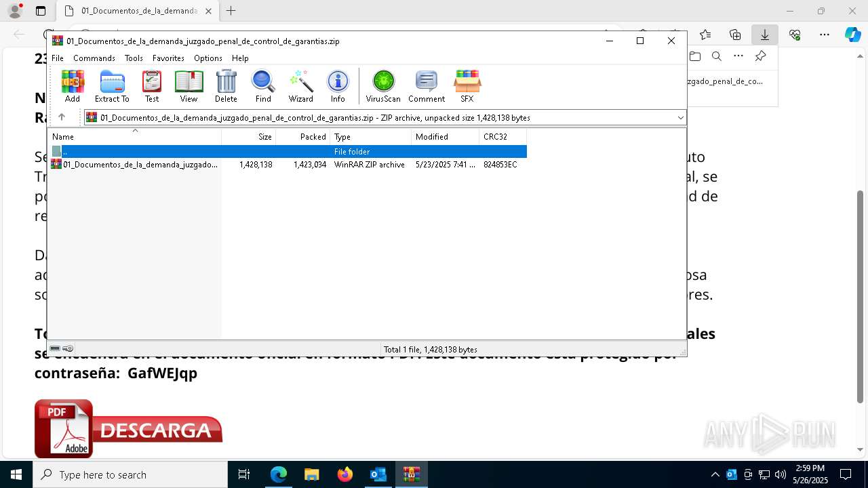
Task: Go up one folder level arrow
Action: tap(62, 117)
